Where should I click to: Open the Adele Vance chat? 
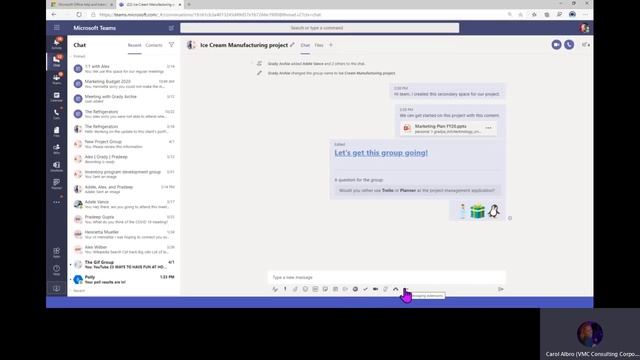[x=124, y=204]
